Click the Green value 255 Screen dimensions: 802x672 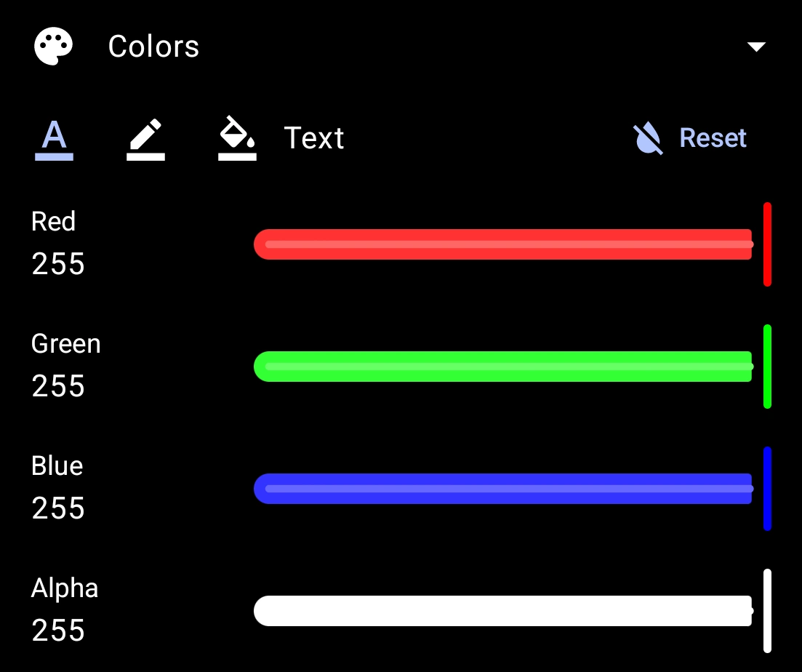[x=57, y=386]
